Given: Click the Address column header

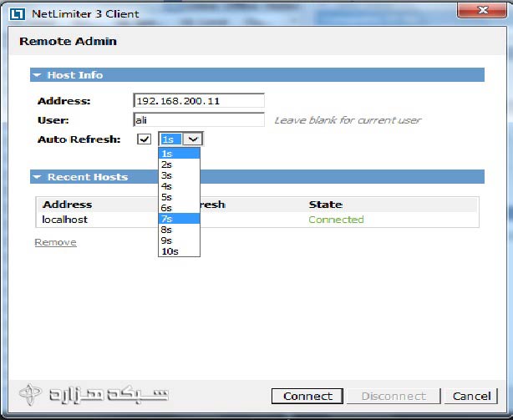Looking at the screenshot, I should pos(68,205).
